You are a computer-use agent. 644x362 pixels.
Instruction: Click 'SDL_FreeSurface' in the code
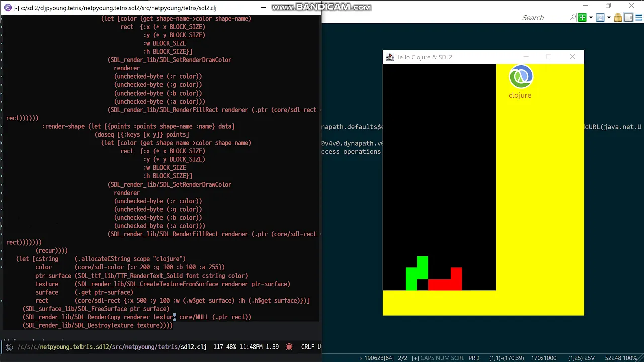coord(101,309)
